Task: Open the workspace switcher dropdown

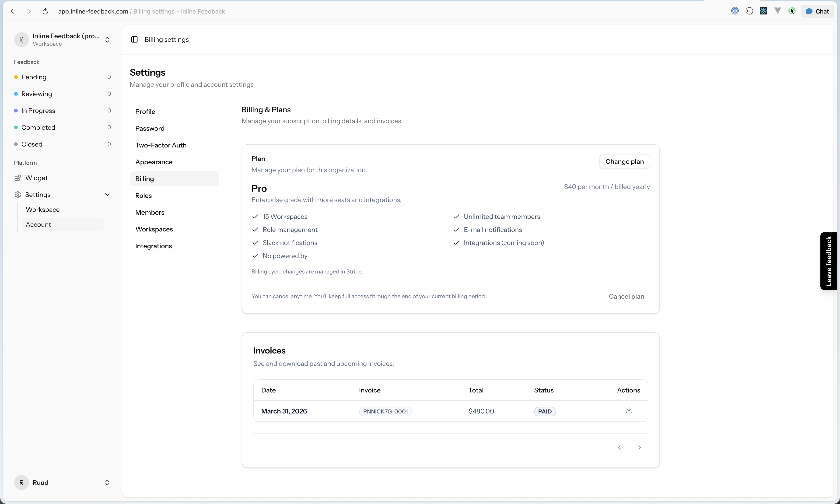Action: pos(107,40)
